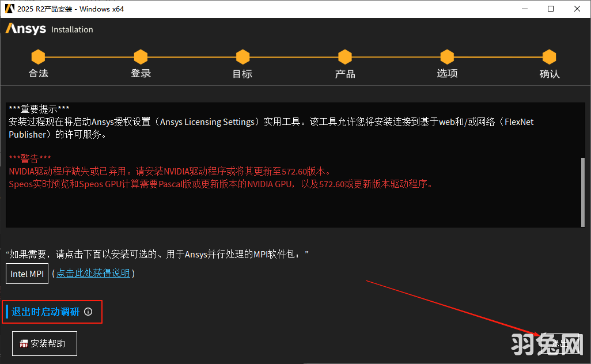Open 安装帮助 installation help document
This screenshot has width=591, height=364.
tap(44, 343)
